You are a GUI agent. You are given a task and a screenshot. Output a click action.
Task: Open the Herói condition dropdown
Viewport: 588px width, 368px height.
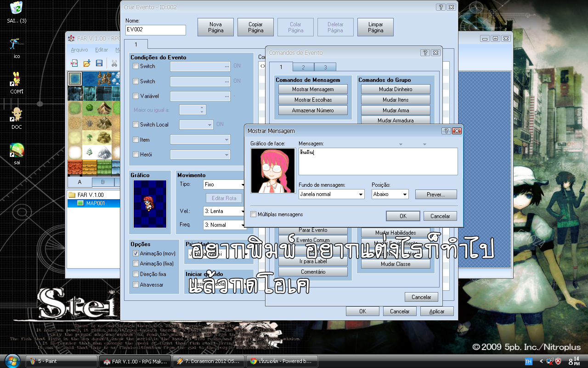(200, 155)
